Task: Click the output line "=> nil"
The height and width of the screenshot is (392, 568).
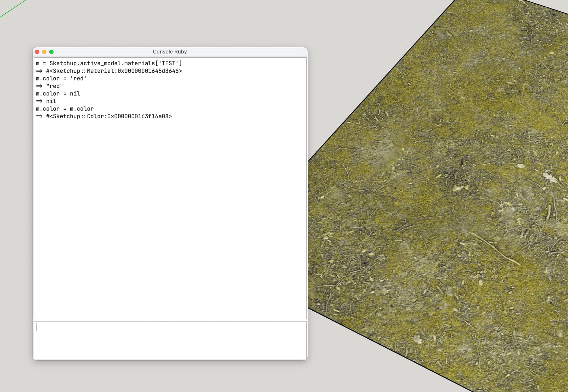Action: [x=46, y=101]
